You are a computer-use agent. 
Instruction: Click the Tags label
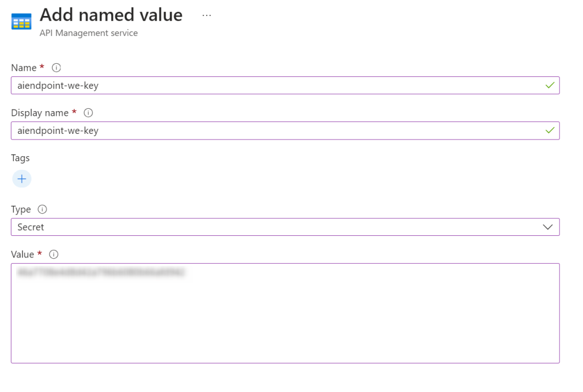(x=21, y=158)
